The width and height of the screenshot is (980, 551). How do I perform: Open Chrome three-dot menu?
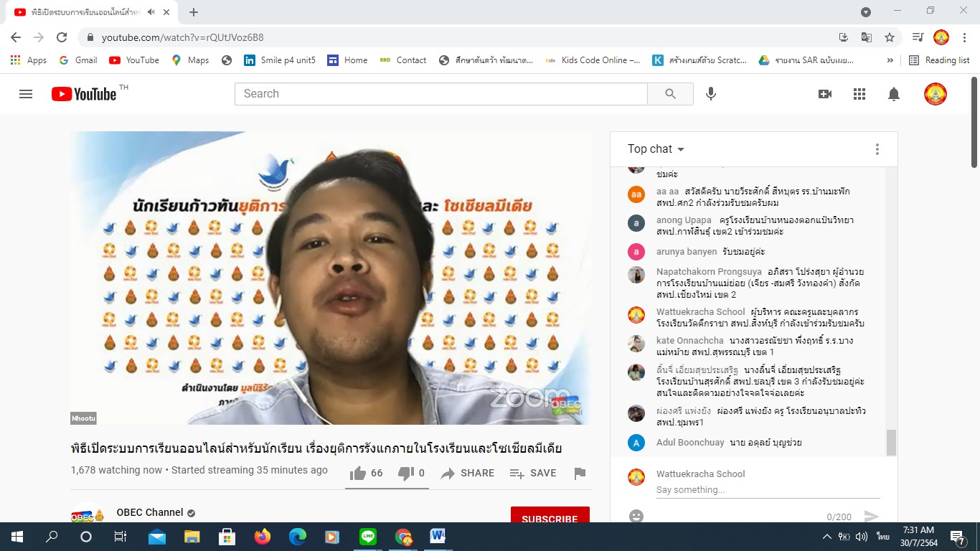click(x=965, y=37)
